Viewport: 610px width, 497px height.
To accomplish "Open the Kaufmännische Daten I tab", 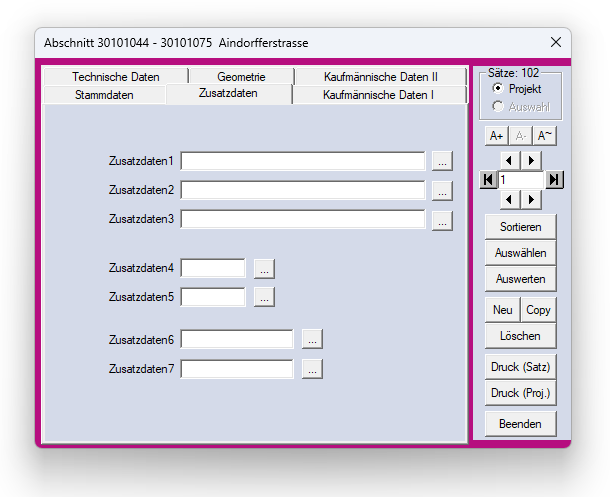I will pyautogui.click(x=378, y=95).
